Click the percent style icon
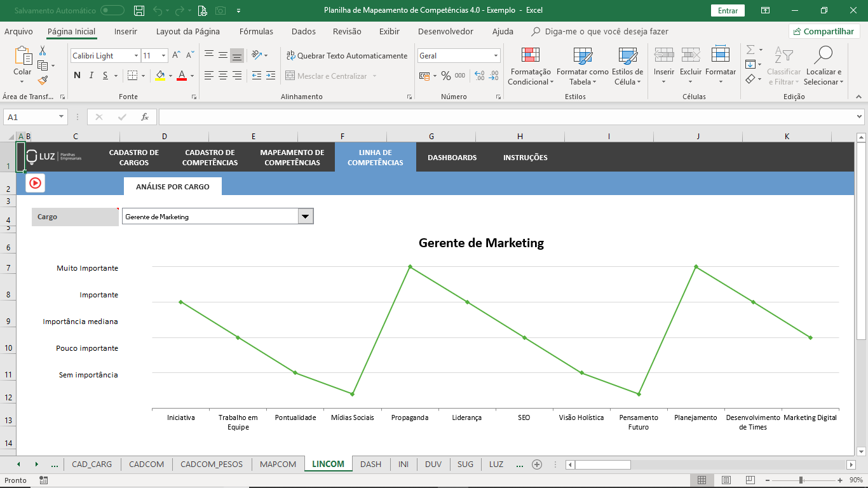Viewport: 868px width, 488px height. [x=445, y=76]
